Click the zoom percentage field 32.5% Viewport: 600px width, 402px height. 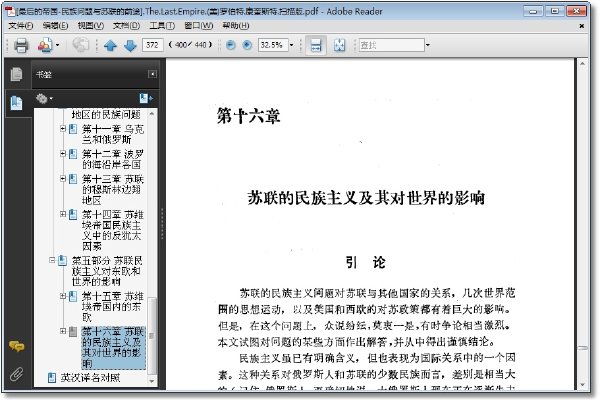click(273, 45)
